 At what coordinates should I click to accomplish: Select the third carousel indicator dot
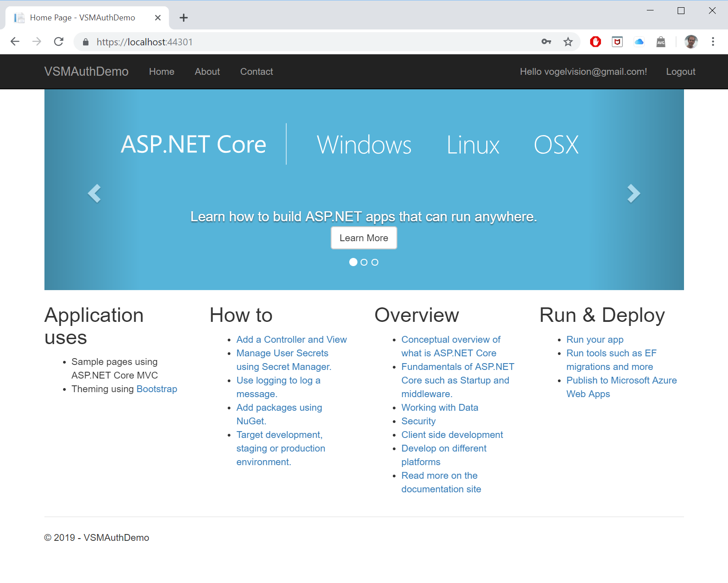click(x=375, y=262)
